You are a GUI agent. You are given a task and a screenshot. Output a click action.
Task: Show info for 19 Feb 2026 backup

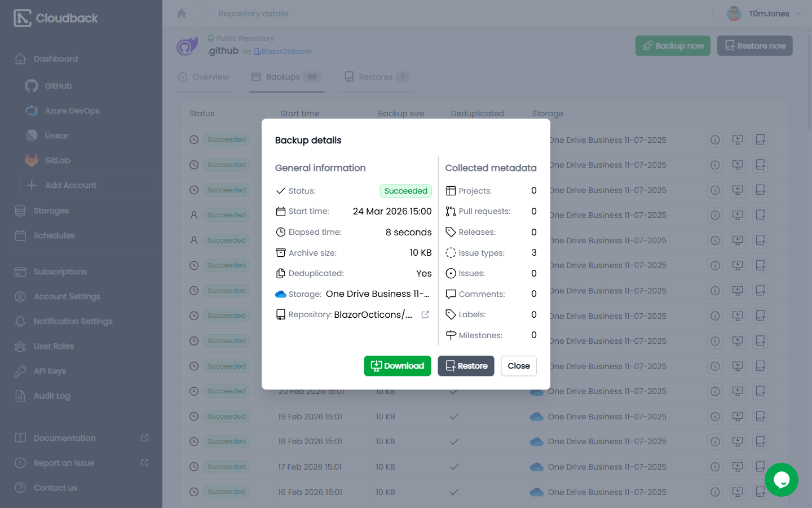click(715, 417)
